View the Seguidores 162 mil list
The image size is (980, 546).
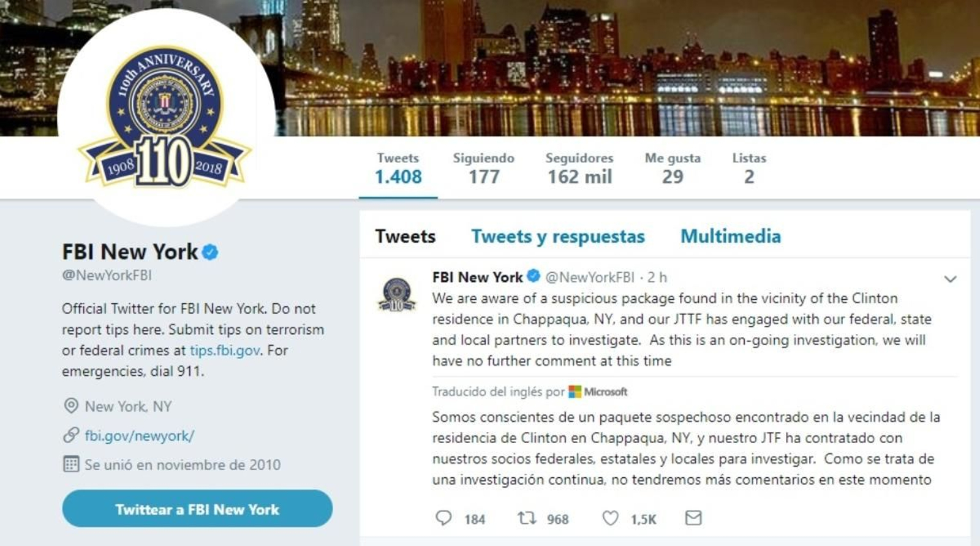click(579, 168)
